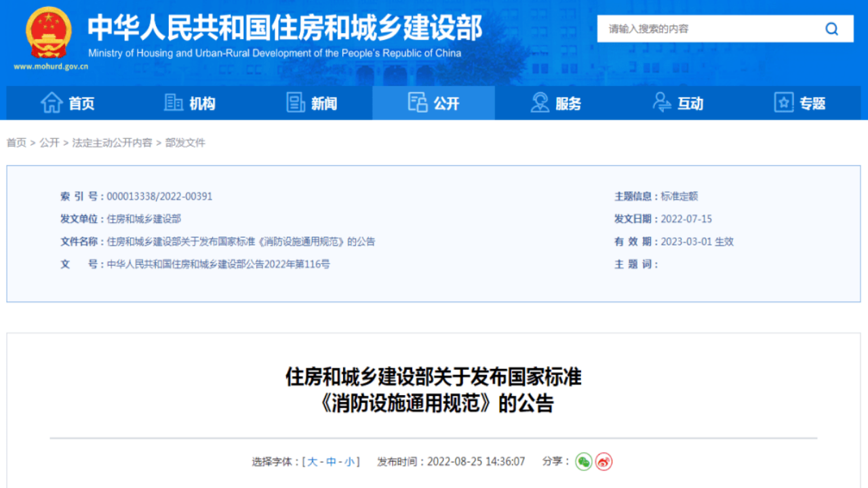Go to 法定主动公开内容 breadcrumb
This screenshot has width=868, height=488.
click(112, 142)
